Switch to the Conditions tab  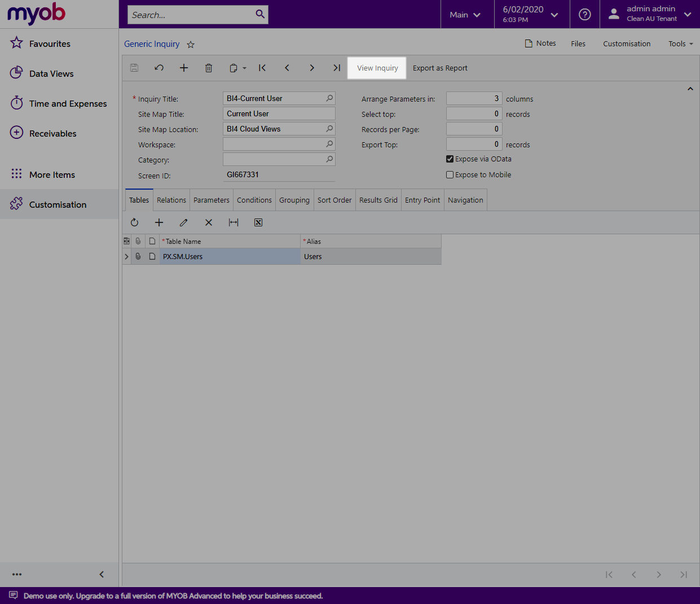254,200
